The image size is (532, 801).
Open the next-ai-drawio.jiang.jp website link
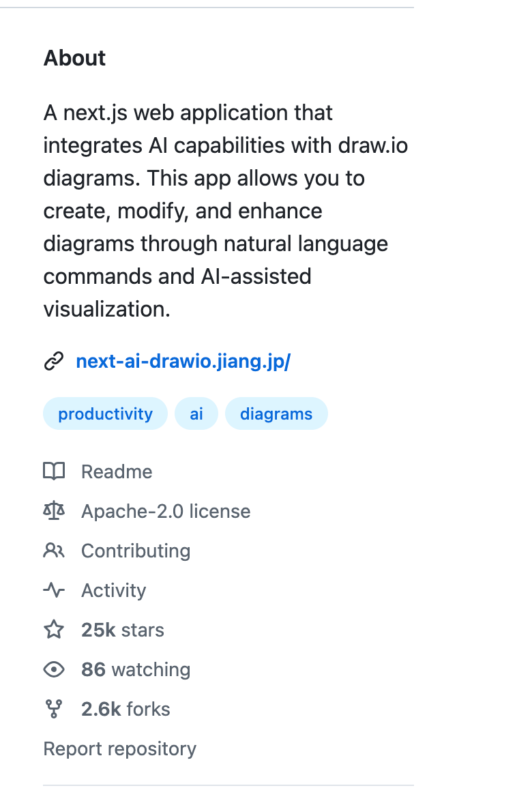[x=183, y=362]
